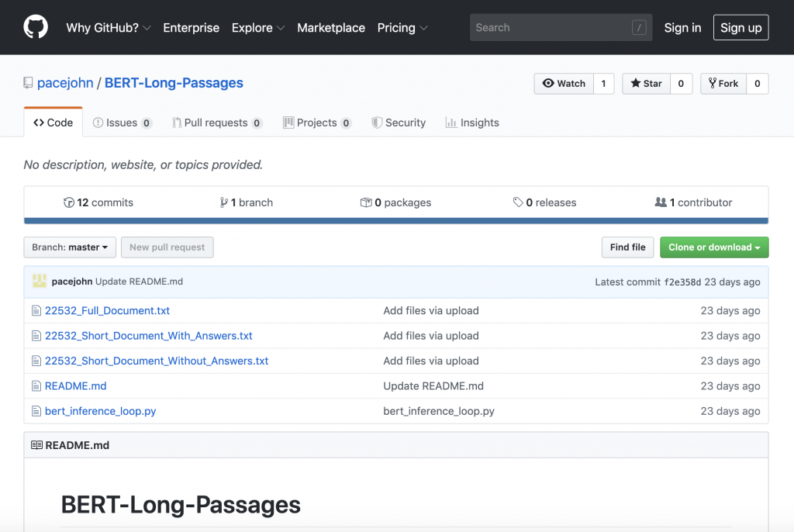Screen dimensions: 794x532
Task: Click the package box icon
Action: point(366,202)
